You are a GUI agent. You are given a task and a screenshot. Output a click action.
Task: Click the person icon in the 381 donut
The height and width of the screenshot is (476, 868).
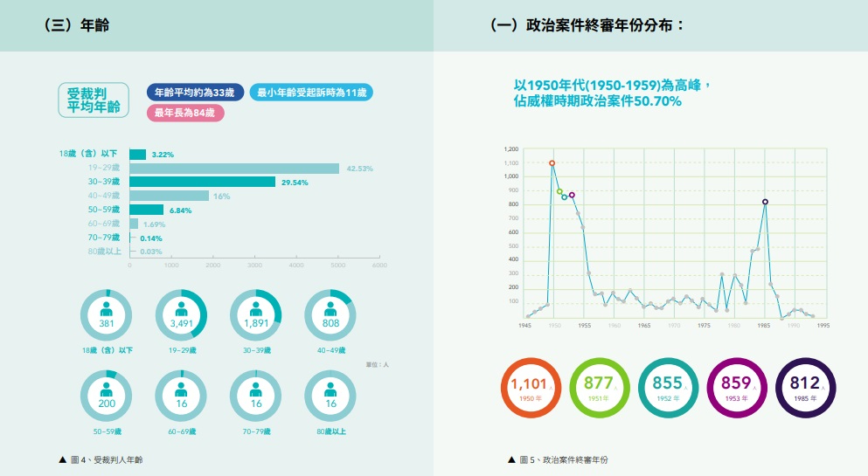[x=106, y=308]
